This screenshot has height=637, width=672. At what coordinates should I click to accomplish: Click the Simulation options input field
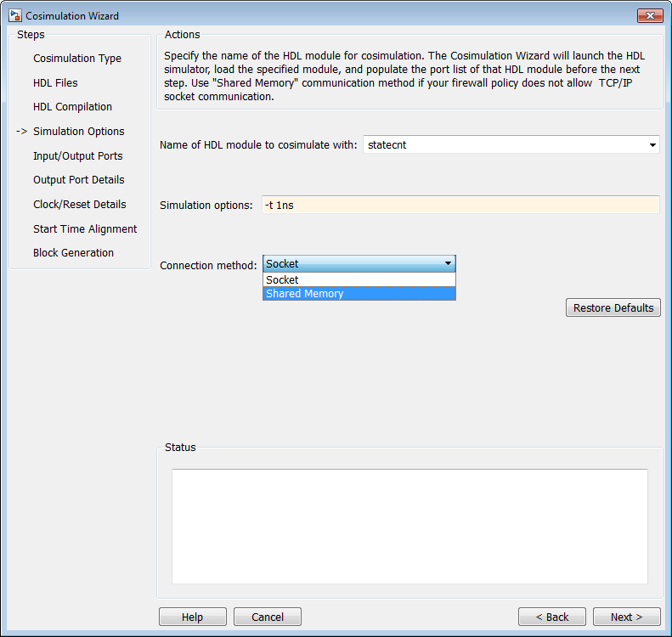[460, 205]
